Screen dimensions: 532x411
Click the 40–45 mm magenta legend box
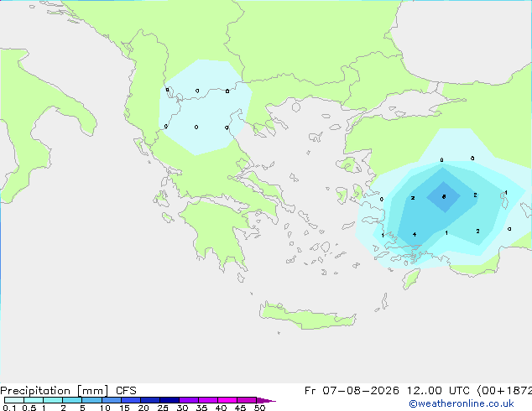tap(227, 400)
